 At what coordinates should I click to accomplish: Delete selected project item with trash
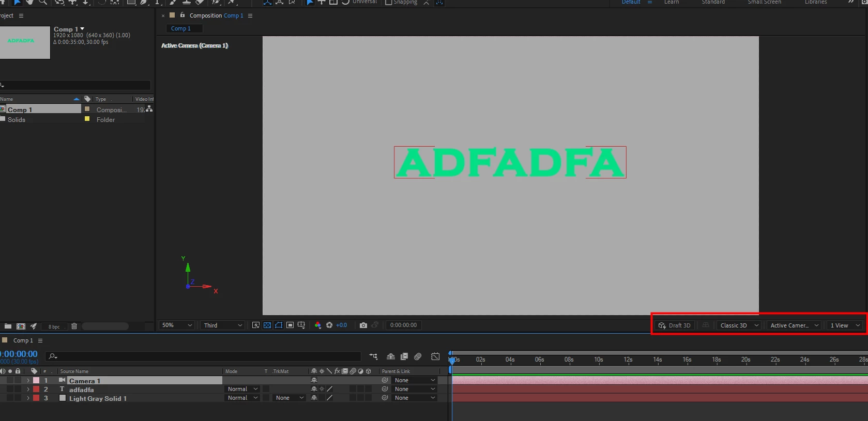point(74,326)
